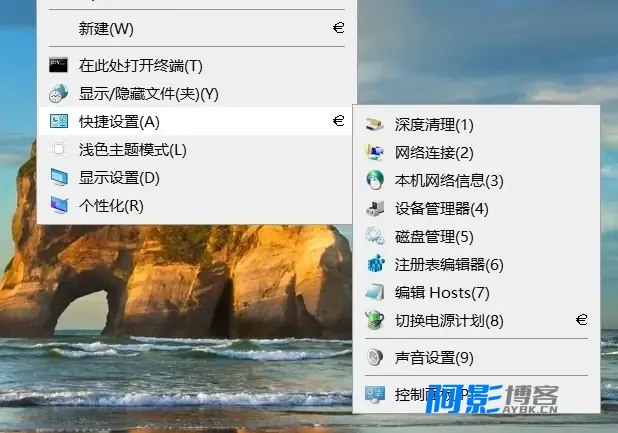Click the terminal icon beside 在此处打开终端
The image size is (618, 433).
tap(58, 65)
